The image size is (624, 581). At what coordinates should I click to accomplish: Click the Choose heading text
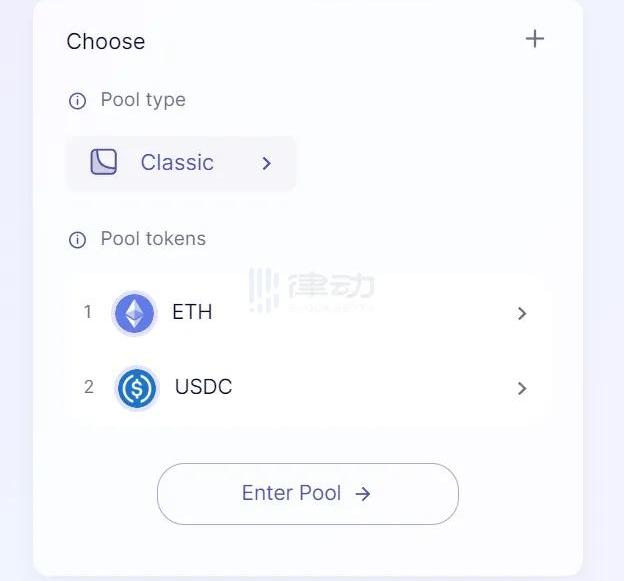pyautogui.click(x=106, y=42)
